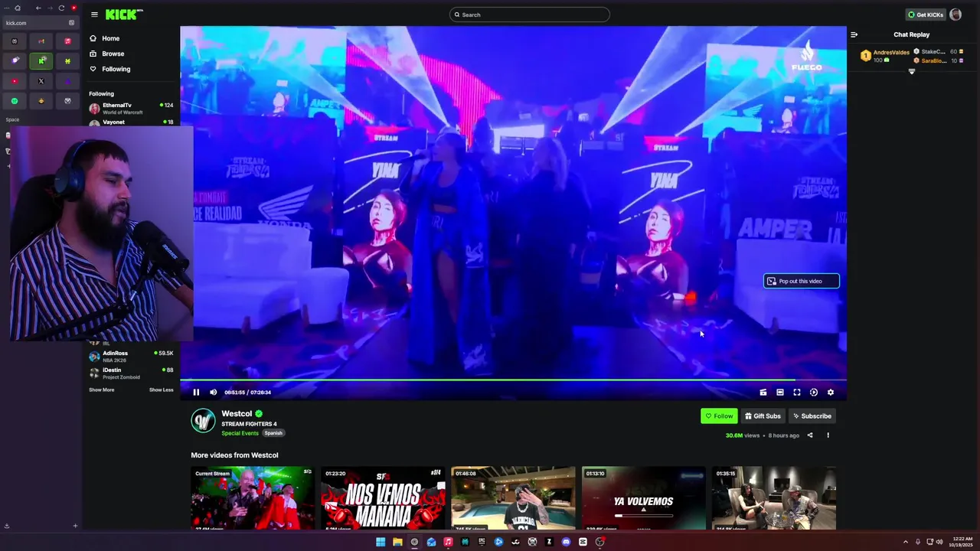The image size is (980, 551).
Task: Open EthernalTv followed channel
Action: 131,109
